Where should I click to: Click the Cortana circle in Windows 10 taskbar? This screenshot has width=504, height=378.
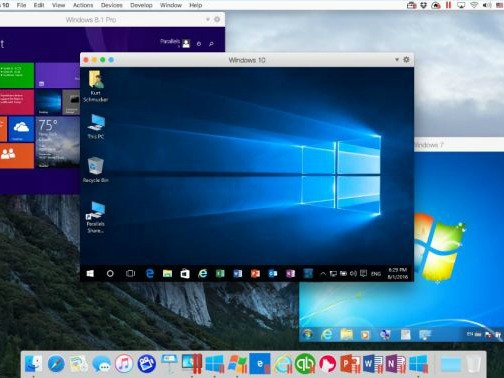(110, 274)
